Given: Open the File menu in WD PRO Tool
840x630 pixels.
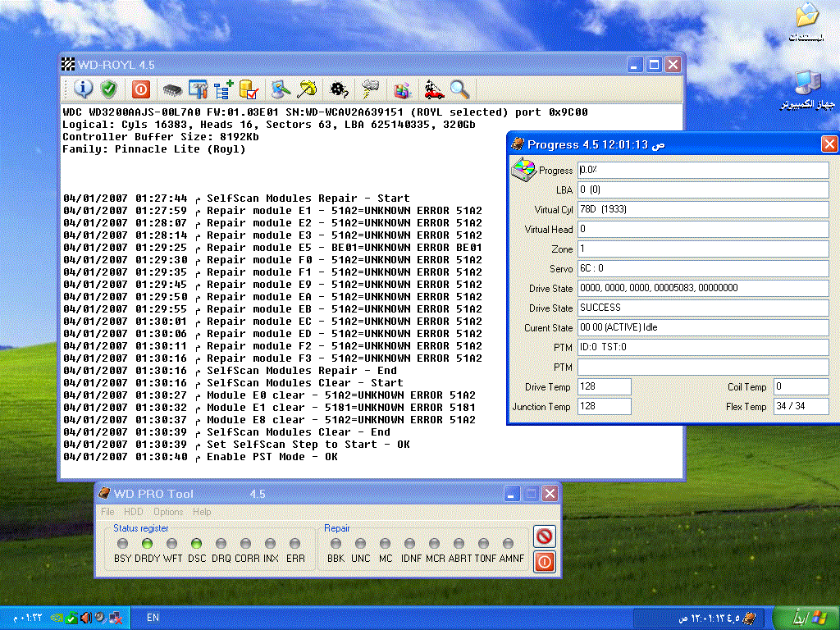Looking at the screenshot, I should [x=107, y=512].
